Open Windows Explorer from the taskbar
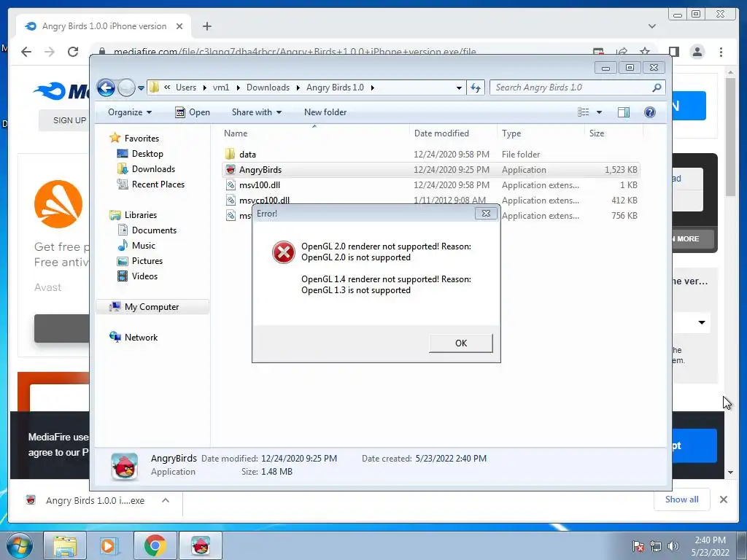 point(65,545)
